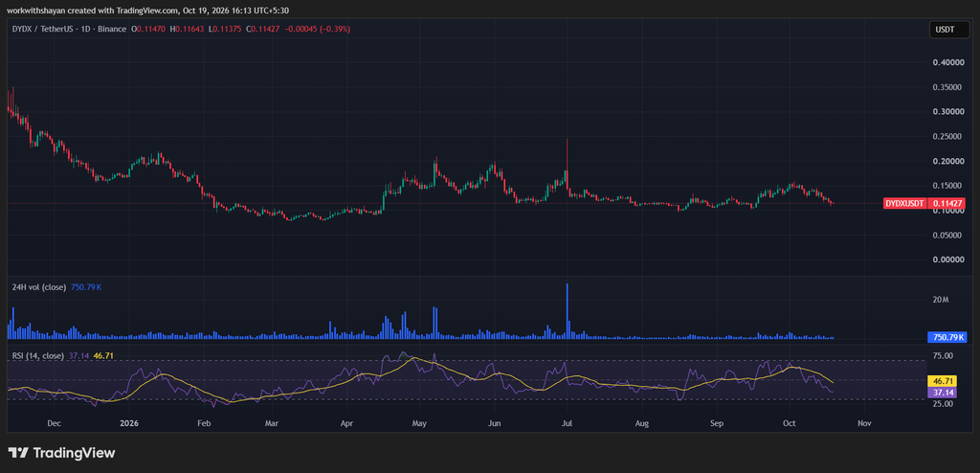Click the change value −0.00045 (−0.39%)

pos(316,29)
